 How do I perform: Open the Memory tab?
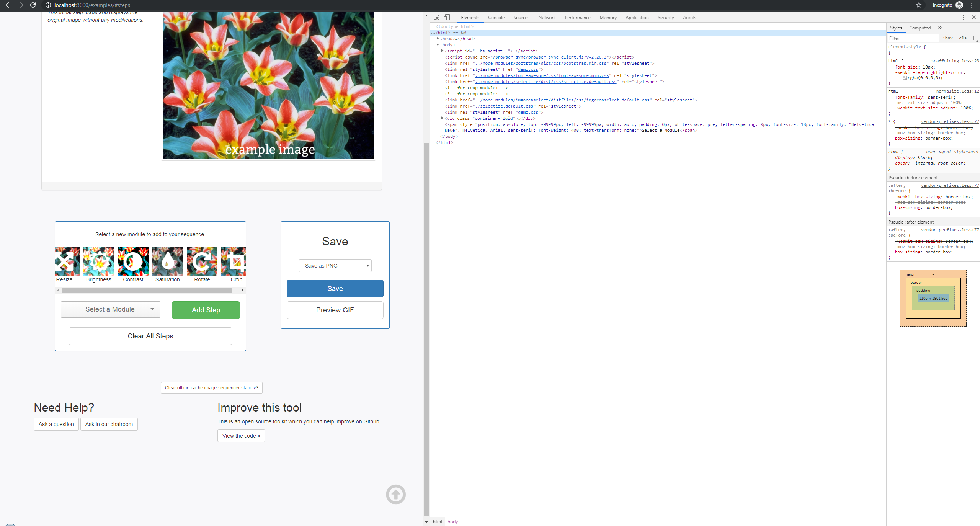(608, 18)
